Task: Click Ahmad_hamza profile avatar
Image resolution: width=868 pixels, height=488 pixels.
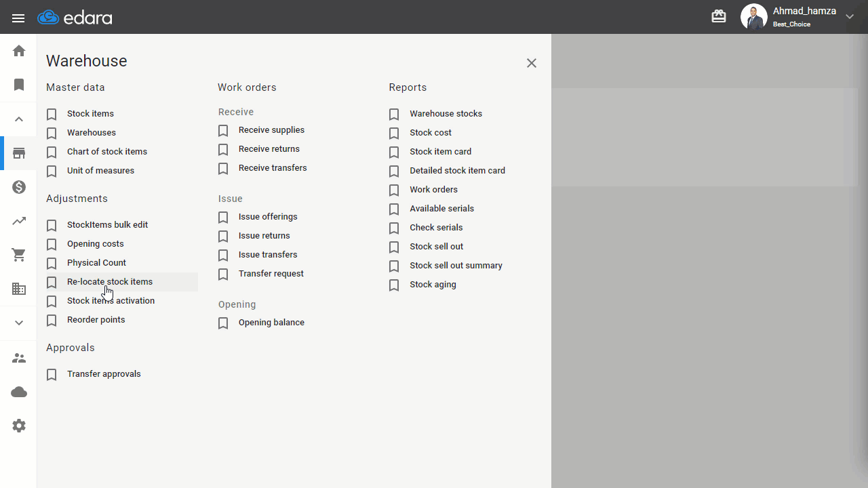Action: (x=753, y=17)
